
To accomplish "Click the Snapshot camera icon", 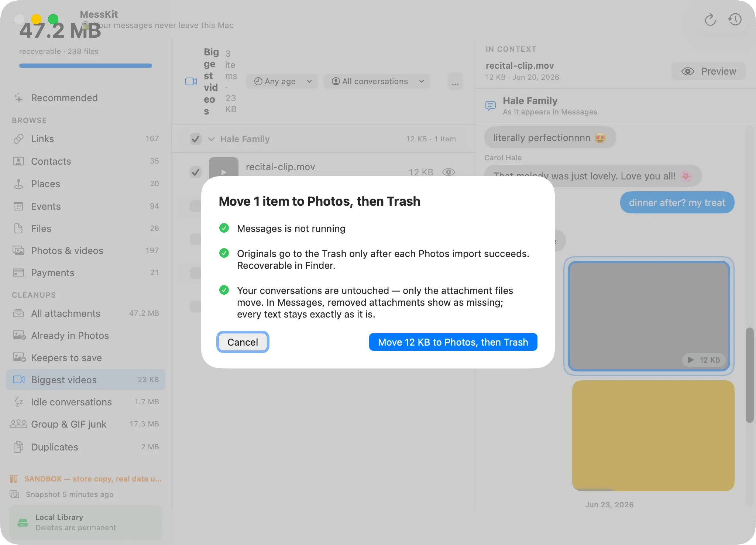I will pos(14,494).
